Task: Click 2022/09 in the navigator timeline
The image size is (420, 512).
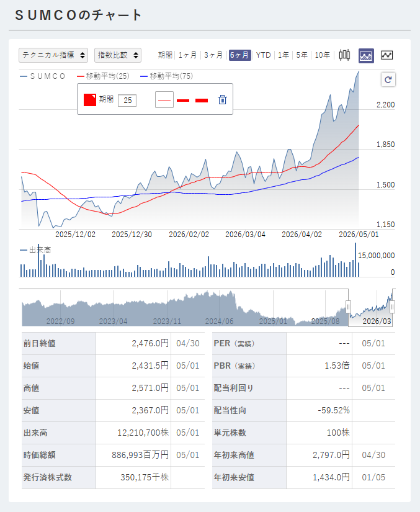Action: [x=60, y=321]
